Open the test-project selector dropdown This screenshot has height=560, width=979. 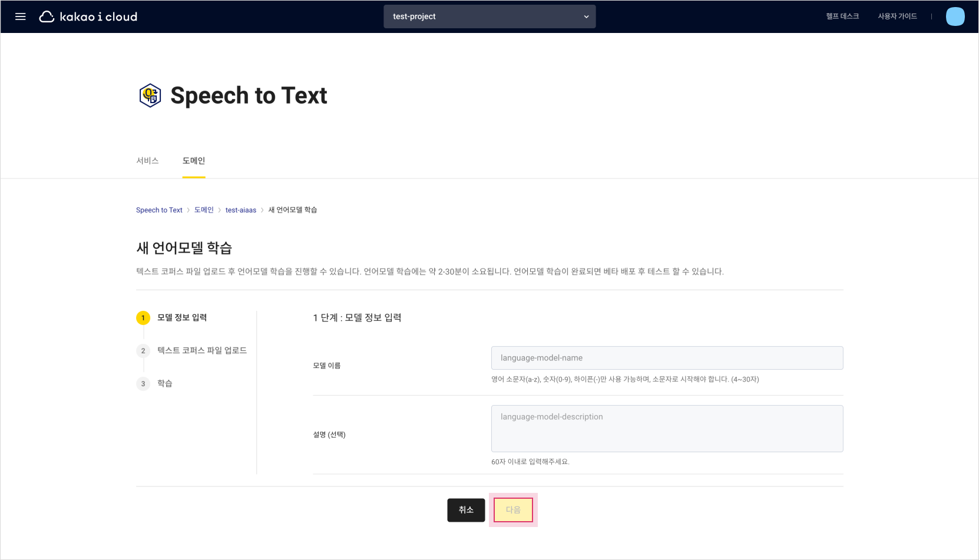(x=489, y=16)
